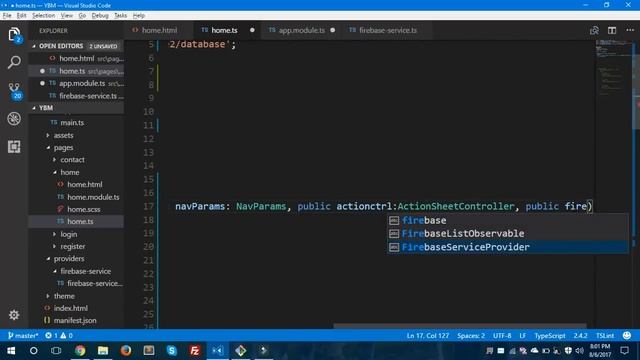Close unsaved home.ts tab dot
640x360 pixels.
[252, 30]
